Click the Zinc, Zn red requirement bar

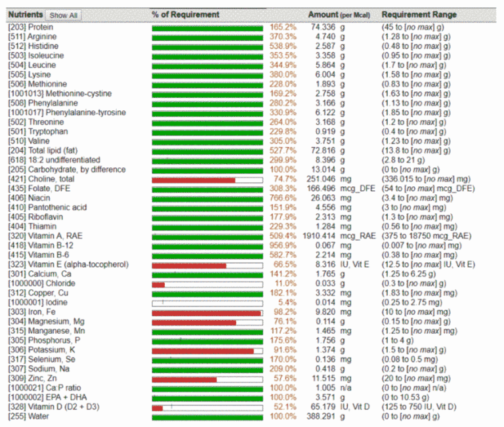[184, 378]
